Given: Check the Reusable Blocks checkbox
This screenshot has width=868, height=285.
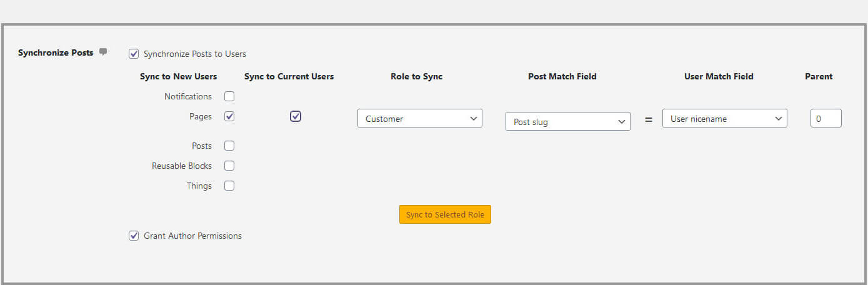Looking at the screenshot, I should point(229,166).
